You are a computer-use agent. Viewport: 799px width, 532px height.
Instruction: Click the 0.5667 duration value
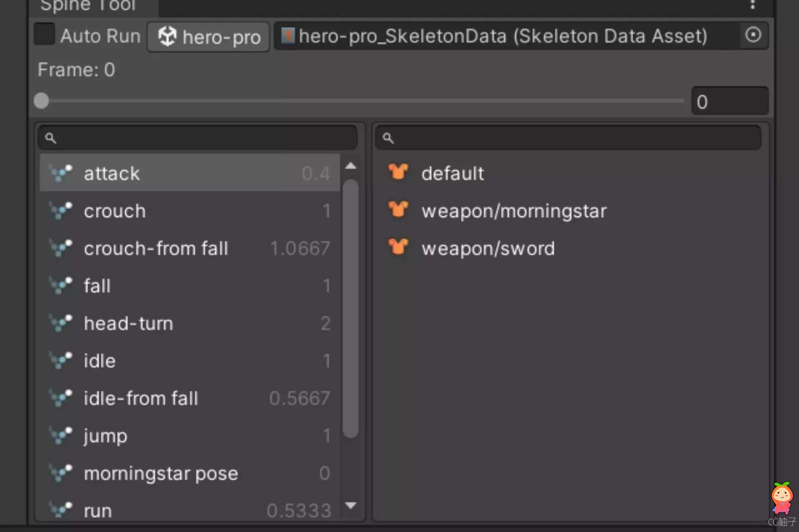(x=300, y=398)
